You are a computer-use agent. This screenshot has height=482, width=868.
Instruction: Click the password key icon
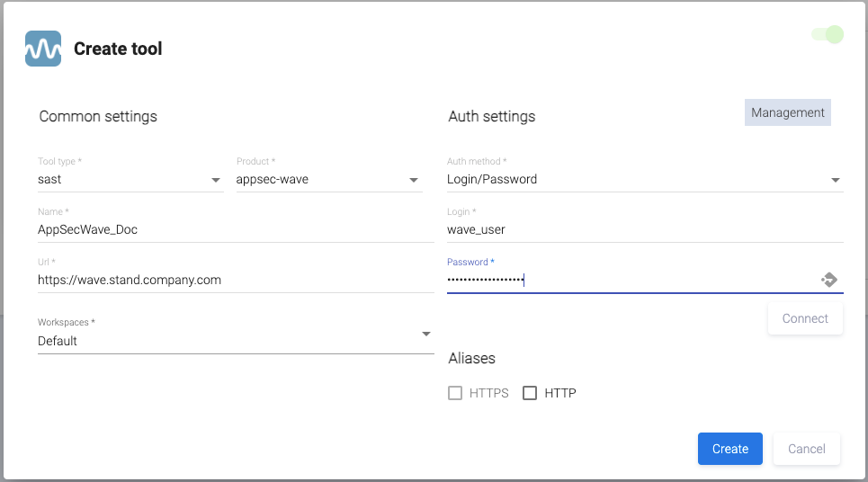829,280
